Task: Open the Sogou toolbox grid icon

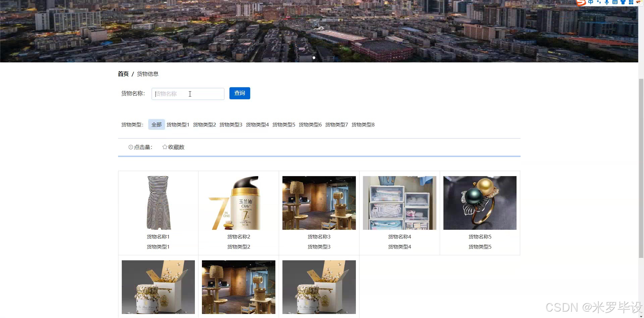Action: 631,2
